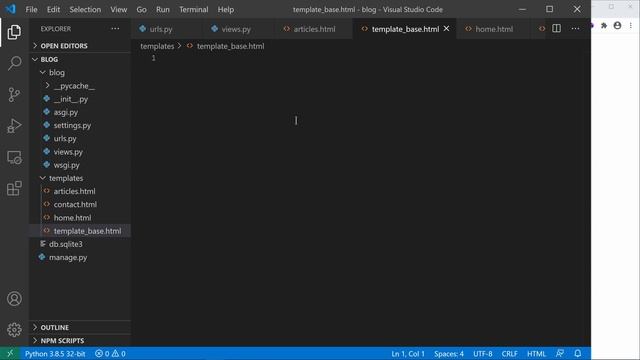This screenshot has height=360, width=640.
Task: Open the Manage gear icon
Action: (14, 330)
